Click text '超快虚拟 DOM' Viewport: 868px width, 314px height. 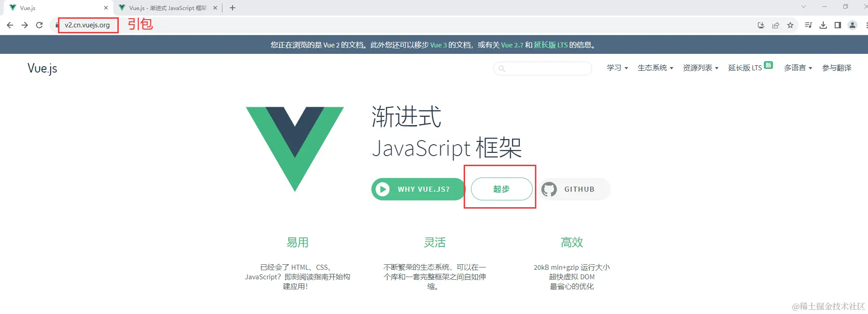[x=572, y=277]
